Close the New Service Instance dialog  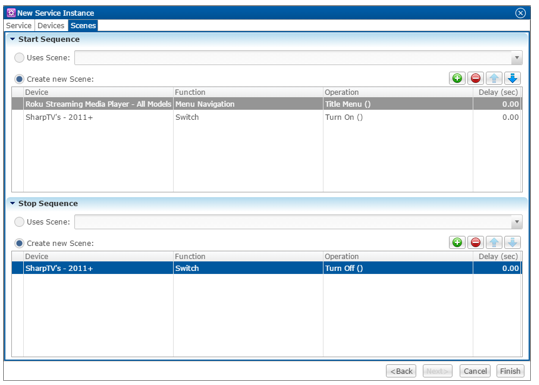520,13
